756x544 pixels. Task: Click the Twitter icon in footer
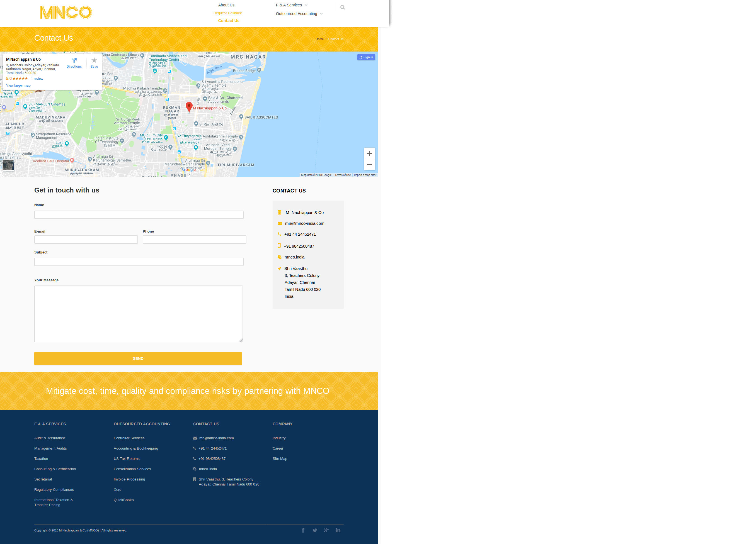(x=315, y=530)
